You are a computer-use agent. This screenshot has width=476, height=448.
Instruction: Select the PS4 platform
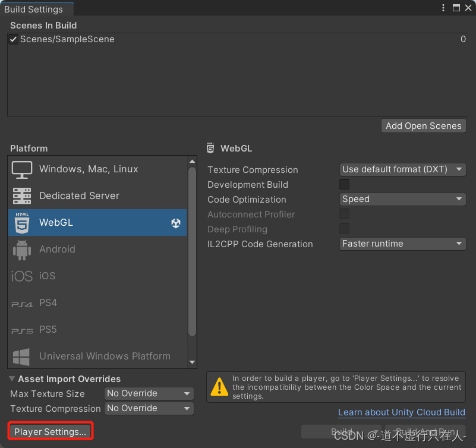click(97, 303)
